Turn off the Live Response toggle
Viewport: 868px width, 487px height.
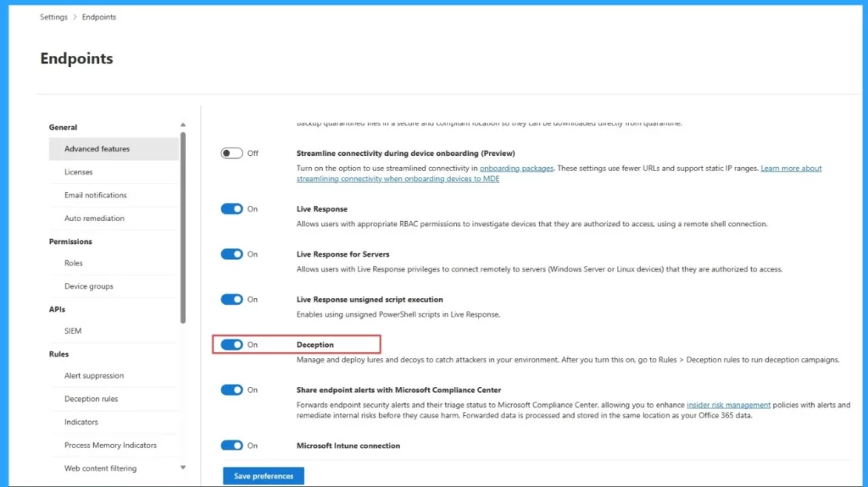(231, 208)
